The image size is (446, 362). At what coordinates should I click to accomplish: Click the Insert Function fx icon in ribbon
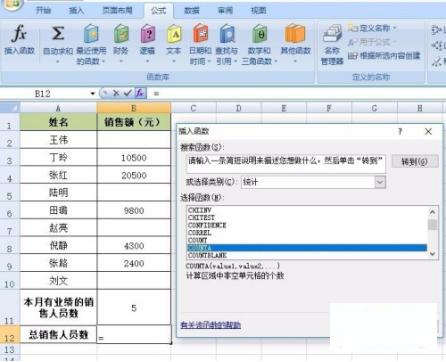tap(19, 34)
